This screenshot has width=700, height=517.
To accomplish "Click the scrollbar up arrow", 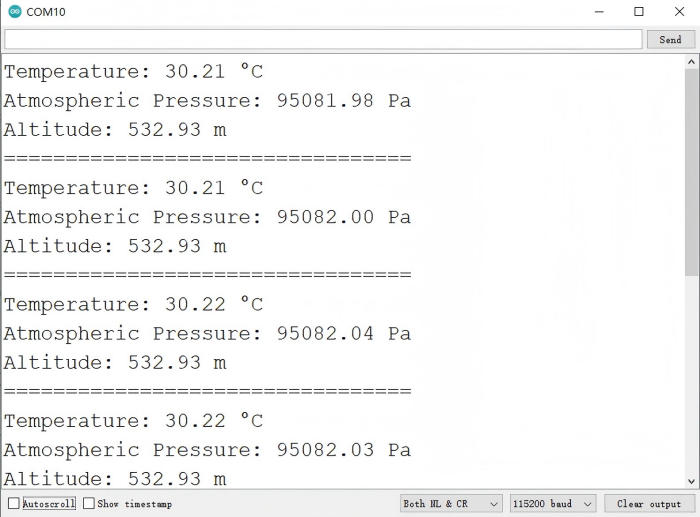I will click(692, 62).
